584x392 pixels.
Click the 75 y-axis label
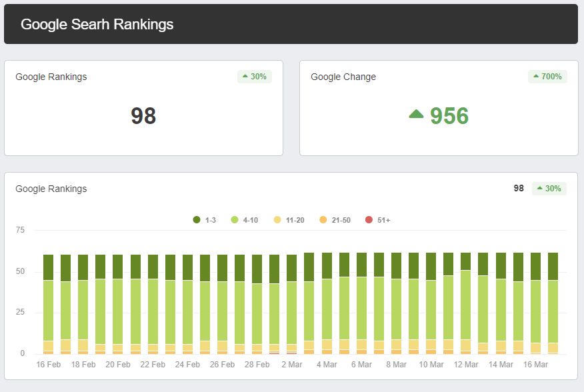tap(20, 230)
